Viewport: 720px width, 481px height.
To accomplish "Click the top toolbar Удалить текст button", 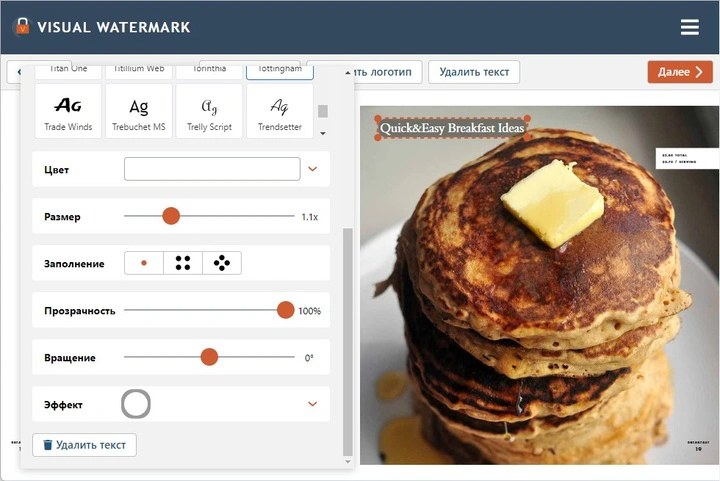I will click(474, 72).
